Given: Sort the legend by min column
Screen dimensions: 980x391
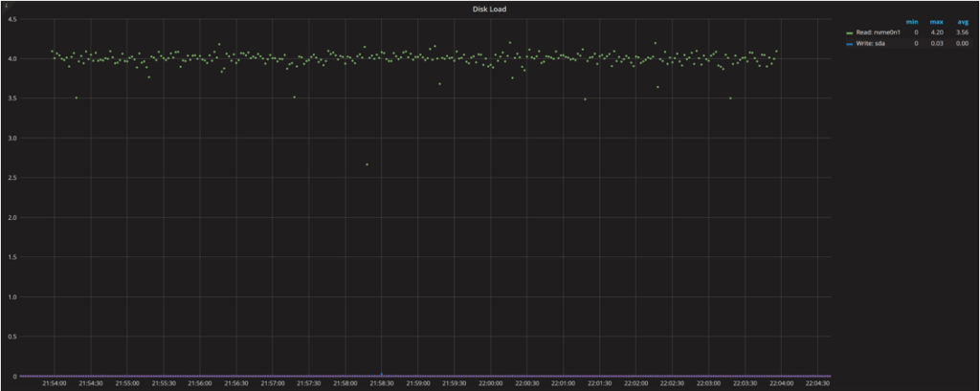Looking at the screenshot, I should [912, 22].
